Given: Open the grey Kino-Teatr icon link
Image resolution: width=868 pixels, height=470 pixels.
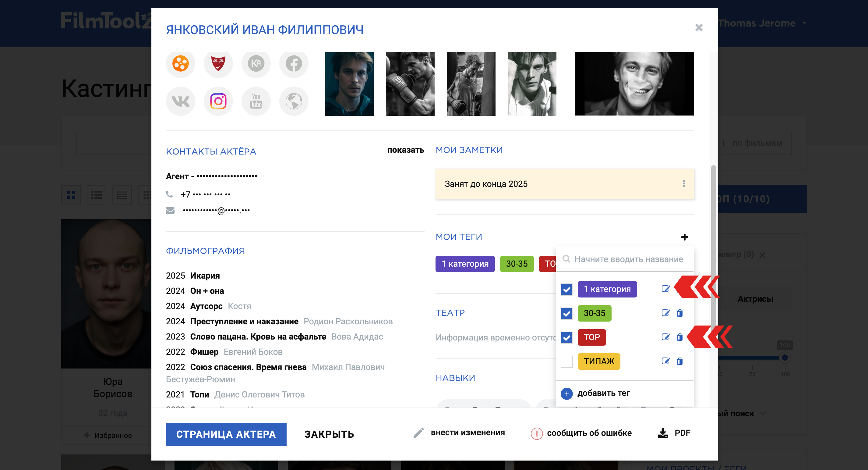Looking at the screenshot, I should pos(256,63).
